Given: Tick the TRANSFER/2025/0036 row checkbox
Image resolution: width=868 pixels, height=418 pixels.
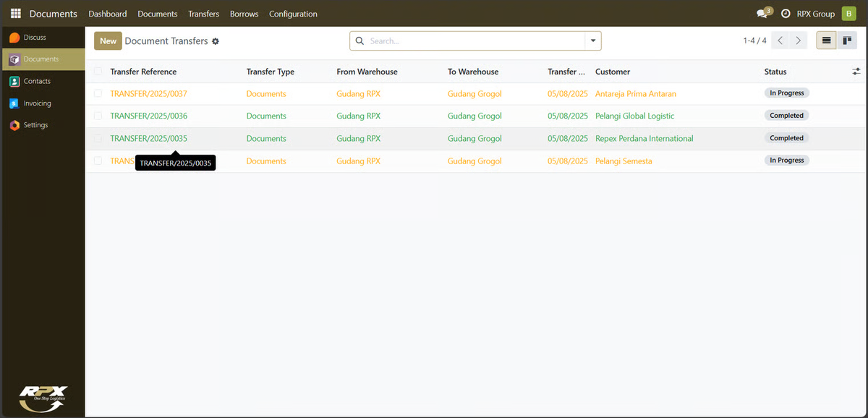Looking at the screenshot, I should pyautogui.click(x=98, y=116).
